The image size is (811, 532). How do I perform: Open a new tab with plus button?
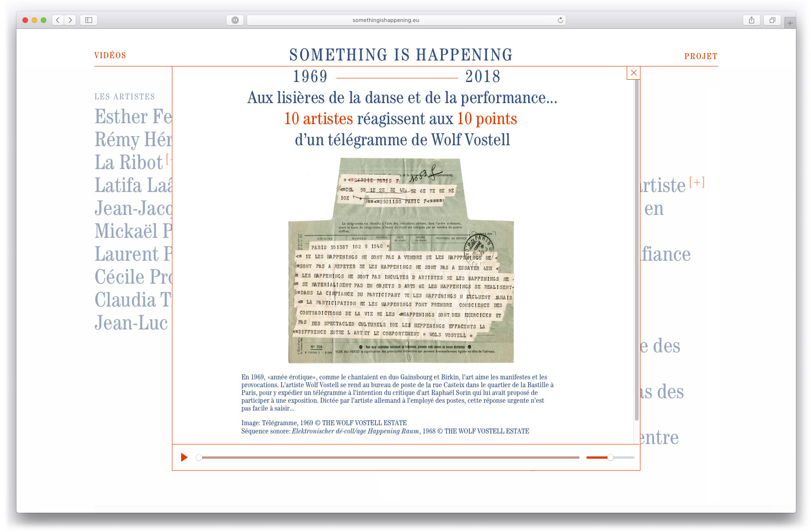point(790,23)
